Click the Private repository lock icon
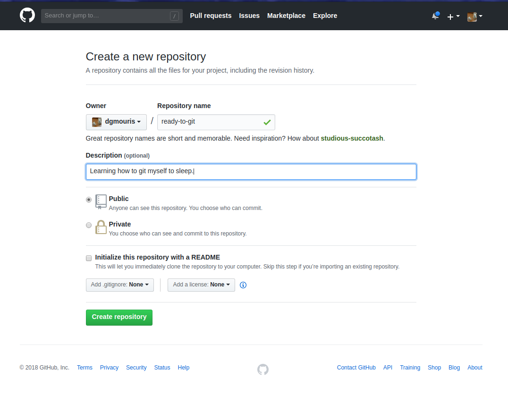 tap(101, 227)
